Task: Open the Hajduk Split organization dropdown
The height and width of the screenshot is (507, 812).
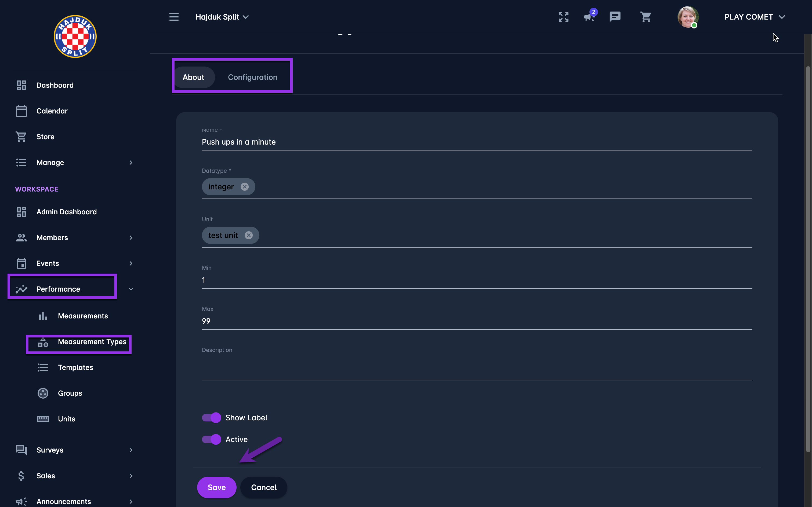Action: [222, 17]
